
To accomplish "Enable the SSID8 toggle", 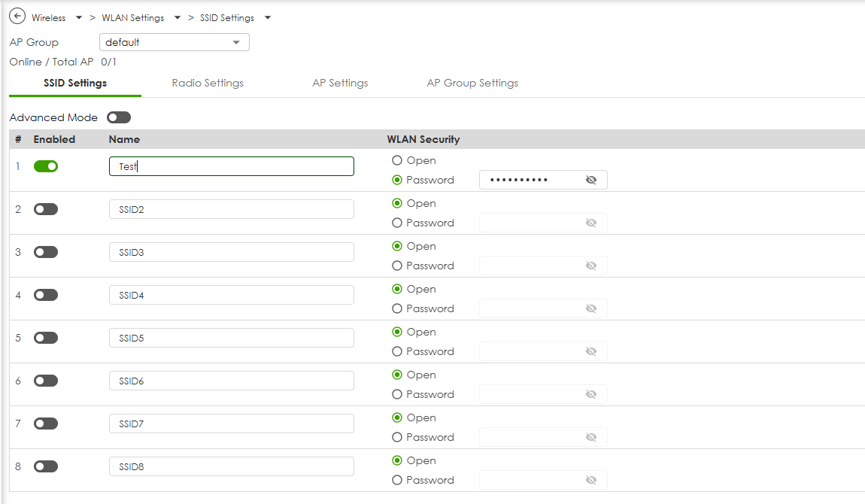I will pyautogui.click(x=46, y=466).
